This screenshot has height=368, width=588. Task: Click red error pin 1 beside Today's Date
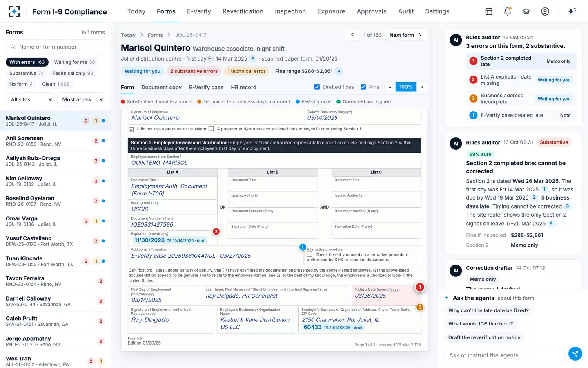click(x=420, y=287)
